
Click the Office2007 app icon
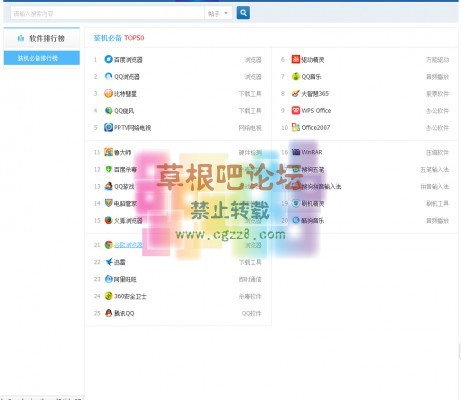296,127
